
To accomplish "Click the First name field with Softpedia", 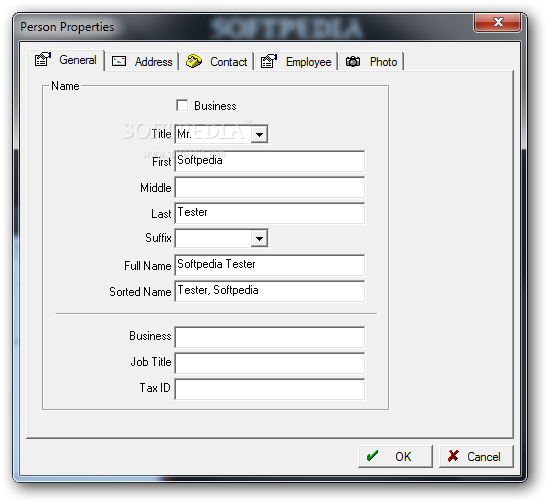I will coord(269,161).
